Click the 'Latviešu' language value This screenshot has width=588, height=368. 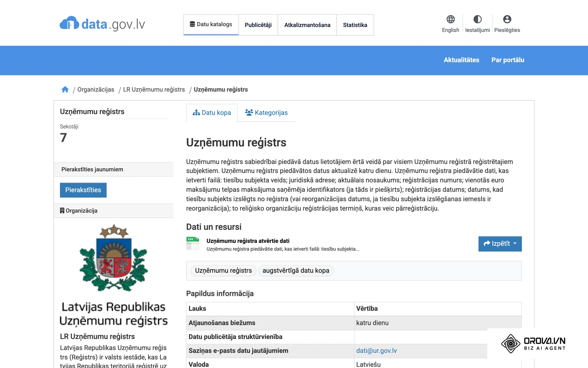(368, 364)
